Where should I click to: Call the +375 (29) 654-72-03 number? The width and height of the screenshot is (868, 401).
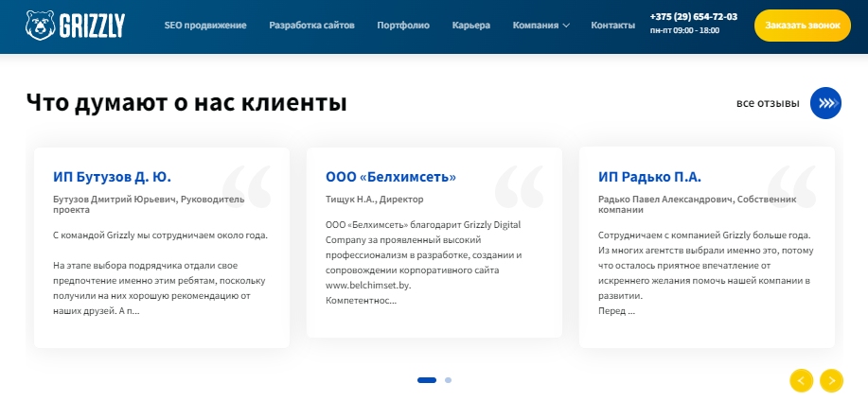click(694, 17)
